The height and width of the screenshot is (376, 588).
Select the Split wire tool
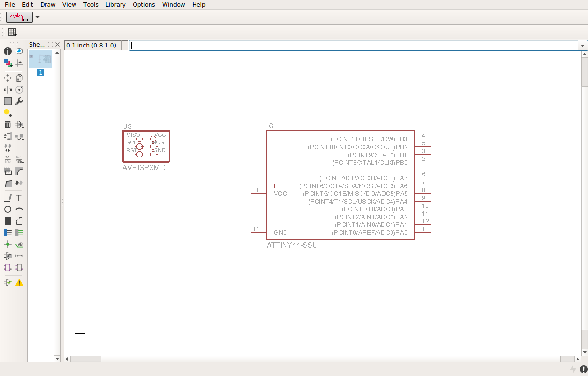(8, 183)
